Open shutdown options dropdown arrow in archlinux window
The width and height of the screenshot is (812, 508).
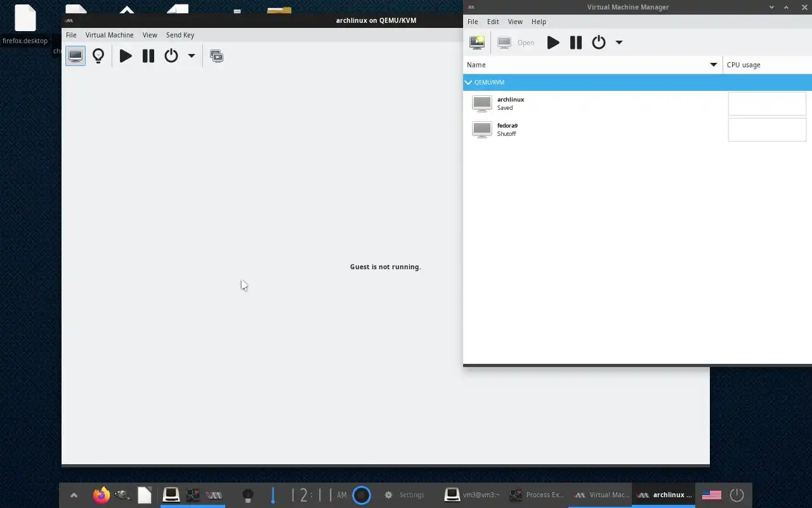pyautogui.click(x=191, y=56)
